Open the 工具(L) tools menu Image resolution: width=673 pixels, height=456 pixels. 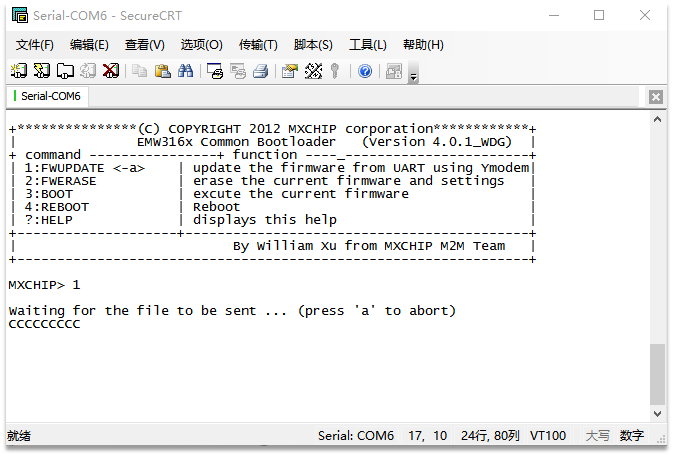[367, 45]
